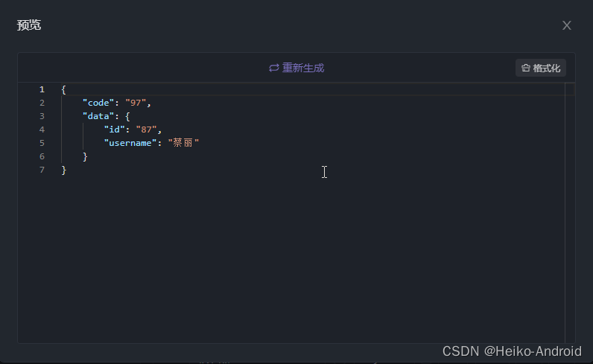
Task: Click the "97" value in the JSON
Action: pos(136,103)
